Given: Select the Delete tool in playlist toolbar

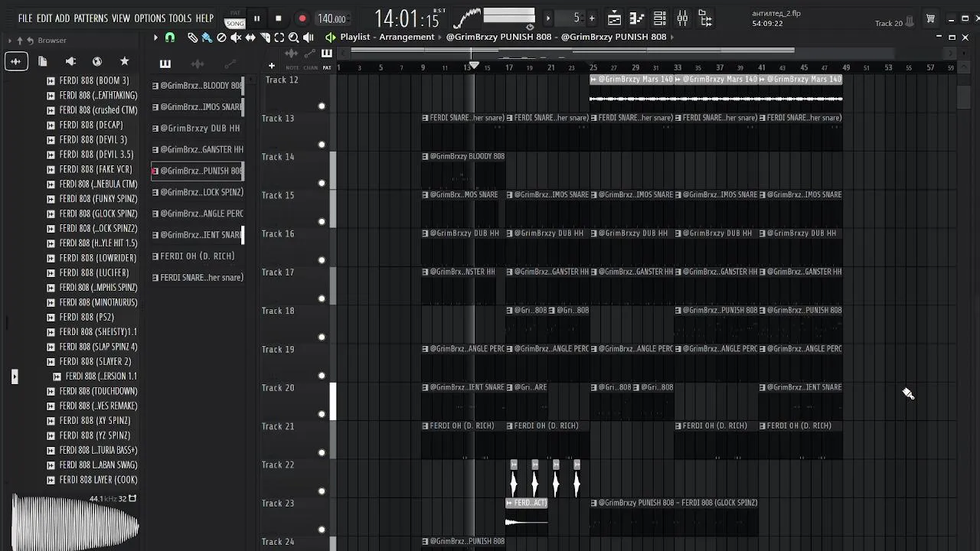Looking at the screenshot, I should [221, 37].
